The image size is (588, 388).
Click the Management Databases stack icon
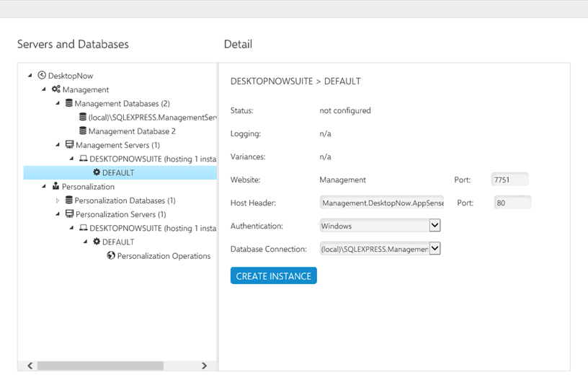[x=69, y=103]
